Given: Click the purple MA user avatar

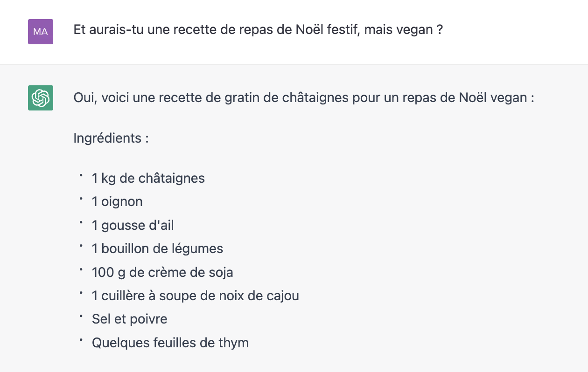Looking at the screenshot, I should tap(41, 32).
